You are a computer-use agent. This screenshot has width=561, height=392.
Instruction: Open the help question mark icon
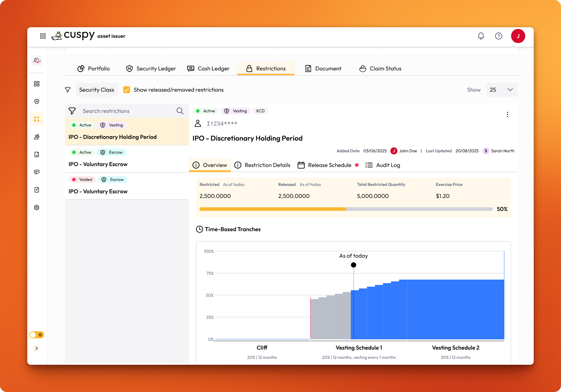(x=498, y=36)
